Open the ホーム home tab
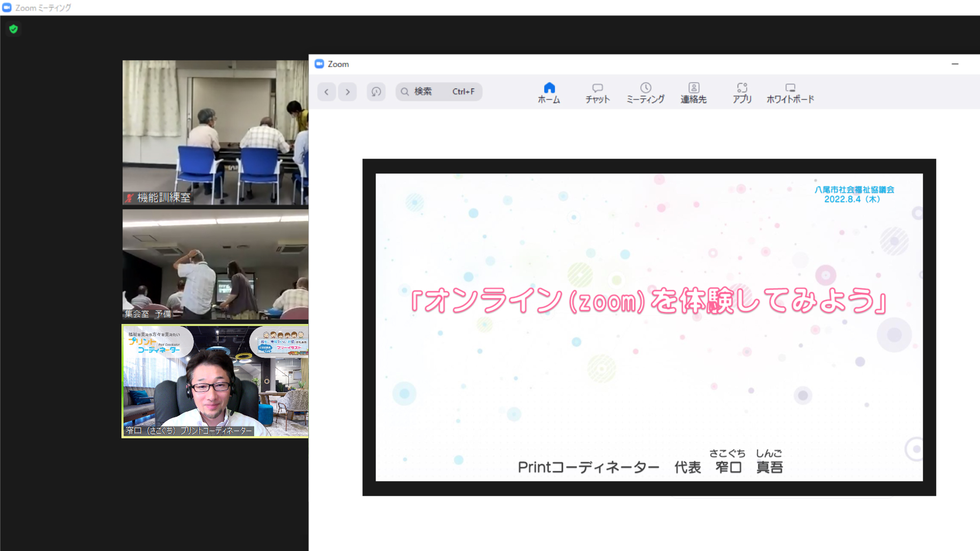 pos(549,93)
